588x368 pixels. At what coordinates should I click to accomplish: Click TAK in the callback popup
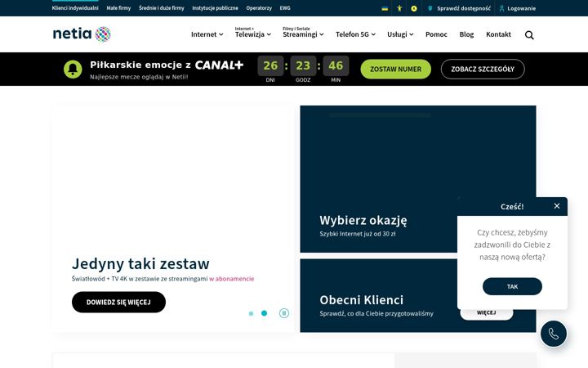[x=512, y=286]
